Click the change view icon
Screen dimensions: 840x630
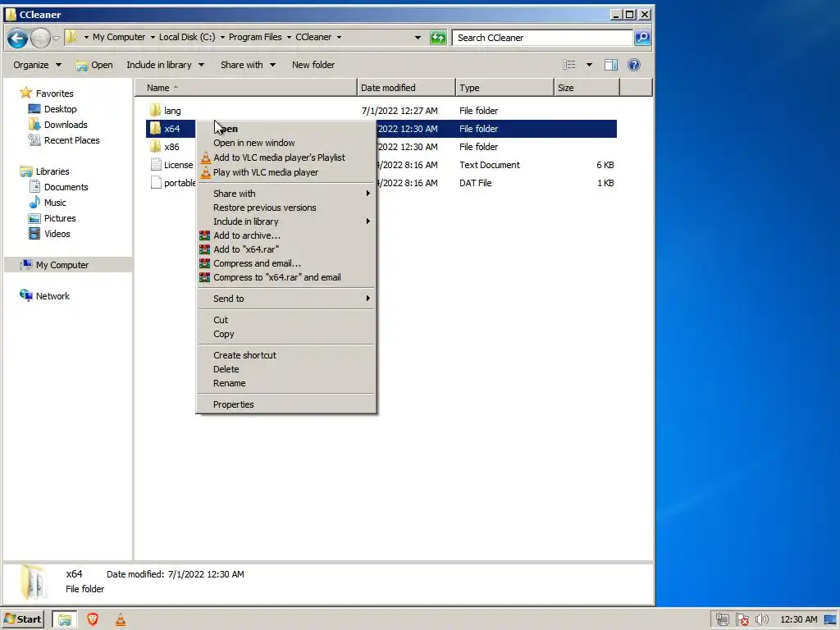[x=569, y=65]
